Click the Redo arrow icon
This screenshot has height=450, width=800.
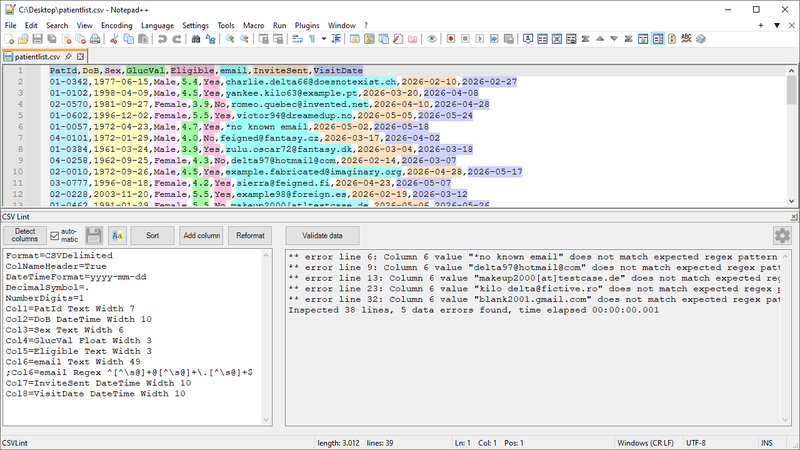(177, 39)
